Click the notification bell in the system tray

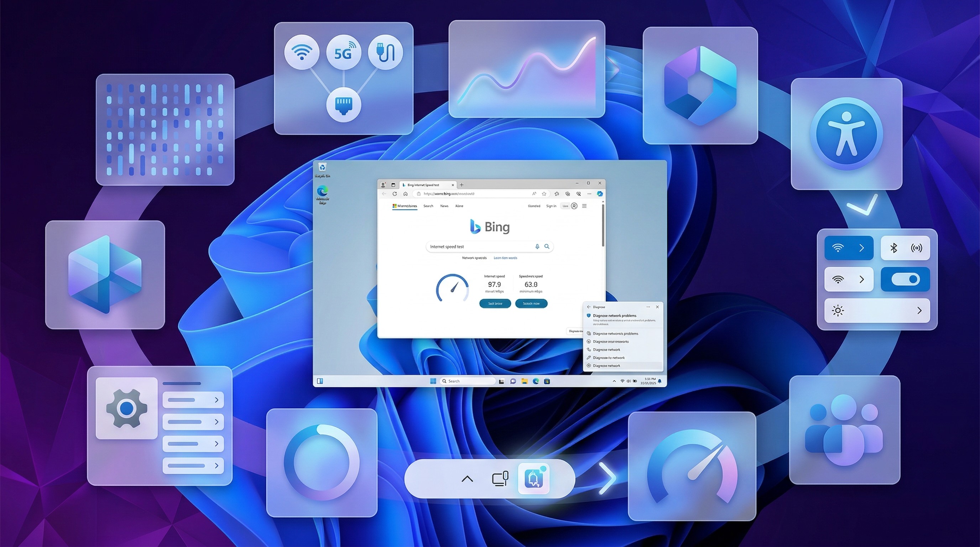click(x=660, y=381)
